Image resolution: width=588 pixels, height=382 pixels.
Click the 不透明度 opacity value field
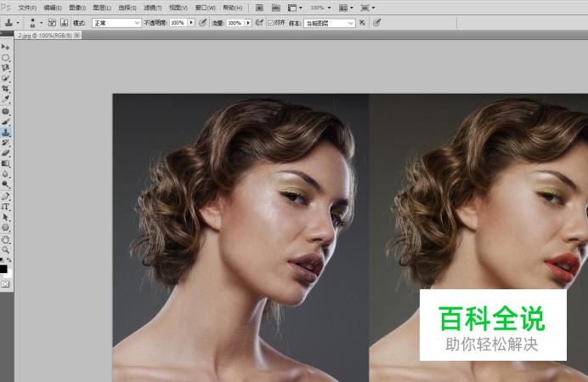tap(178, 23)
